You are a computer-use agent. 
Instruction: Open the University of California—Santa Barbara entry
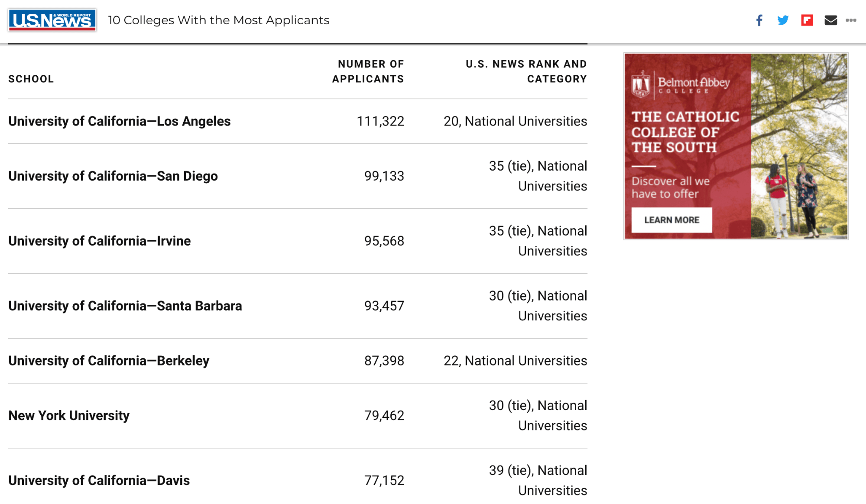coord(125,305)
